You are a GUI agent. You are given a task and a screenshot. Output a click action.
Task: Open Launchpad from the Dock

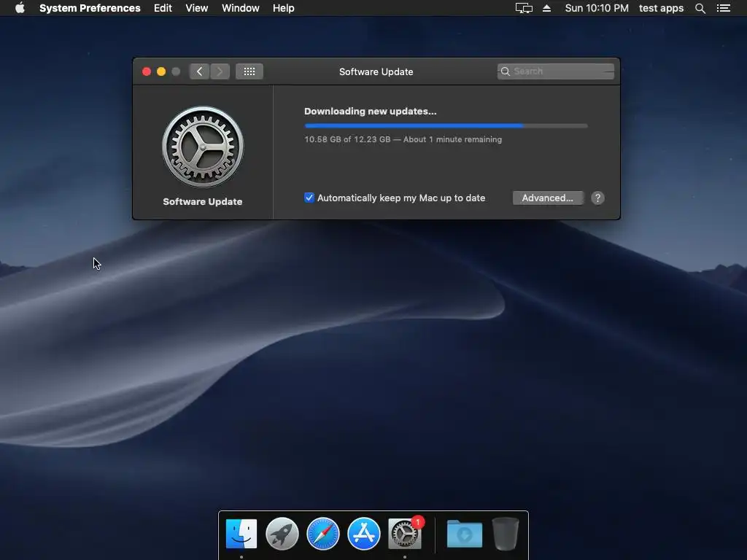click(x=282, y=534)
